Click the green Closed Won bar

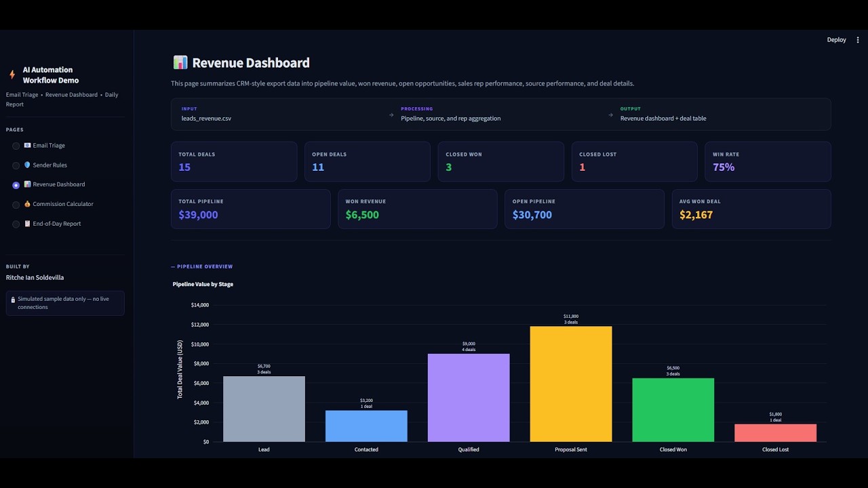(673, 410)
